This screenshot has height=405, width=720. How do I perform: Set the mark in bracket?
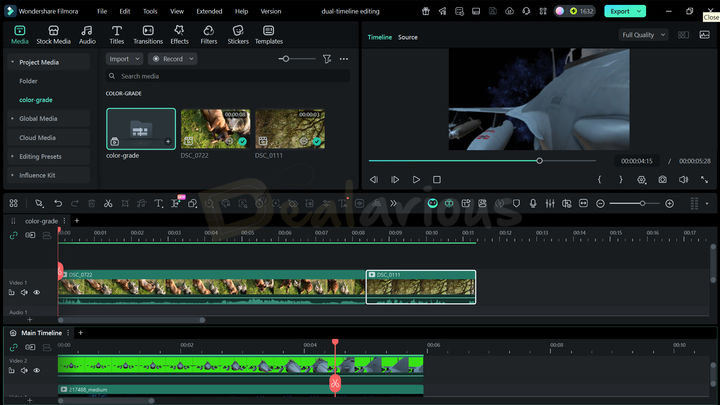click(x=599, y=180)
